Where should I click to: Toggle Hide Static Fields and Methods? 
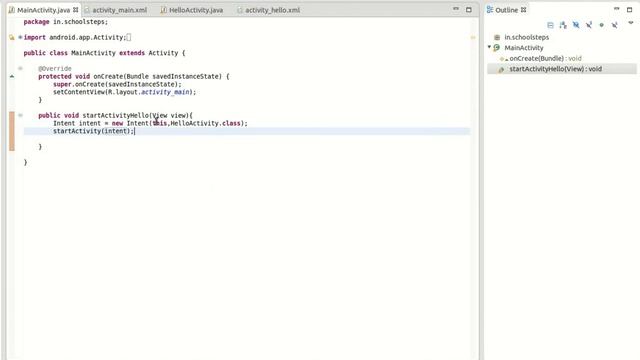point(589,25)
